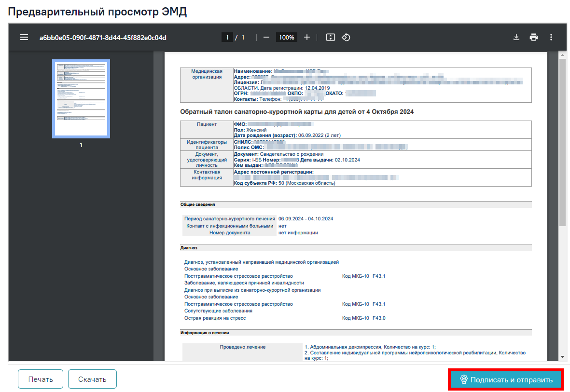Click the vertical scrollbar thumb
The width and height of the screenshot is (570, 392).
pos(562,142)
